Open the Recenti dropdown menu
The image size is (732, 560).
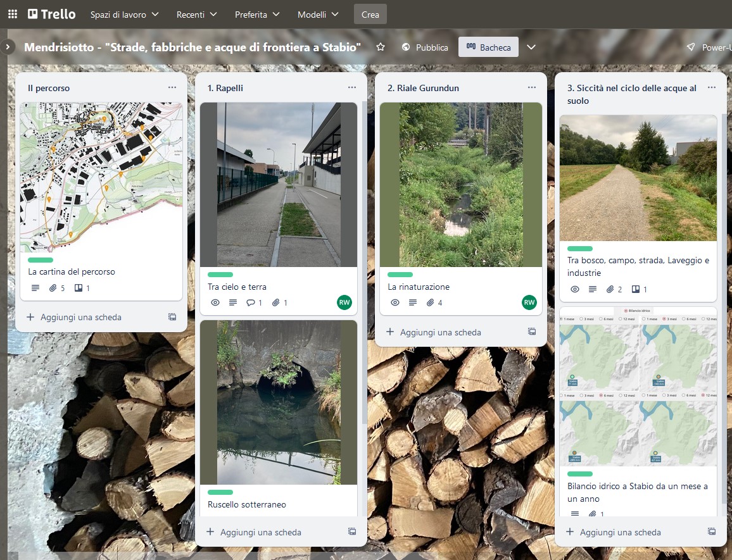[196, 14]
